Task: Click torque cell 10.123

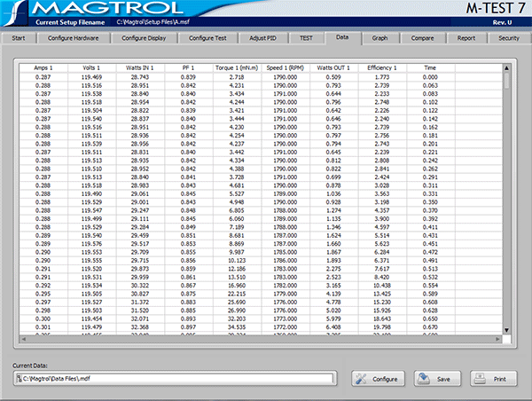Action: point(237,261)
